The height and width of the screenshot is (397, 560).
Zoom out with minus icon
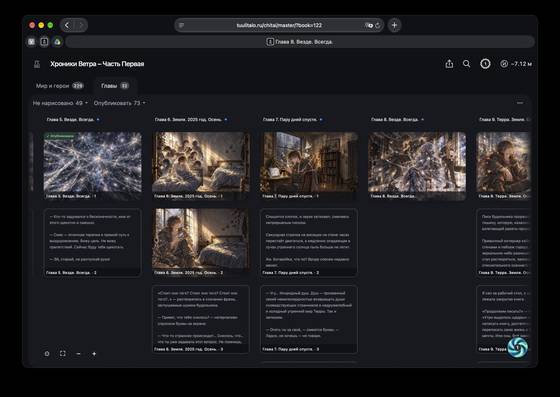(78, 354)
